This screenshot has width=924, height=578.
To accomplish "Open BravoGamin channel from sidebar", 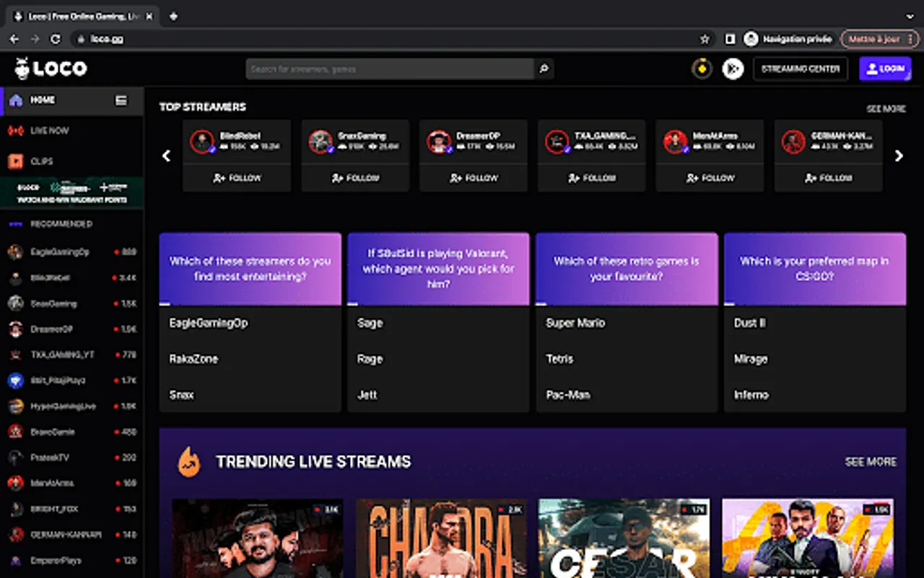I will pos(72,432).
